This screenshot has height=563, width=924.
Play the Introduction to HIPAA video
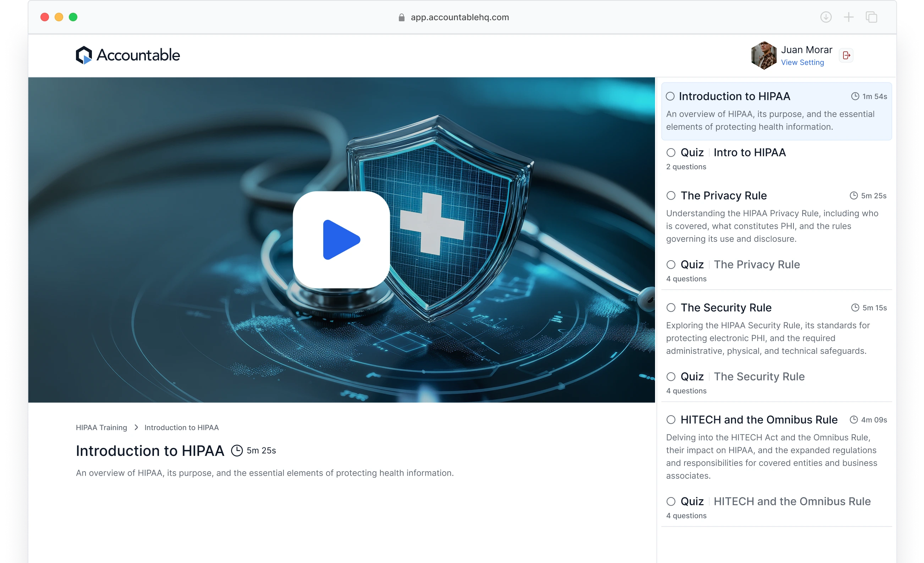coord(341,240)
